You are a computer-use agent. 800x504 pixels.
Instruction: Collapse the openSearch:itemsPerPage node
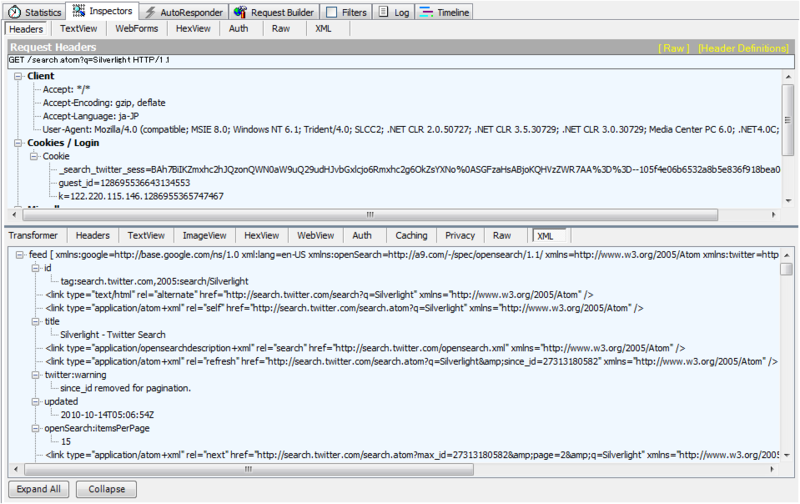tap(35, 428)
